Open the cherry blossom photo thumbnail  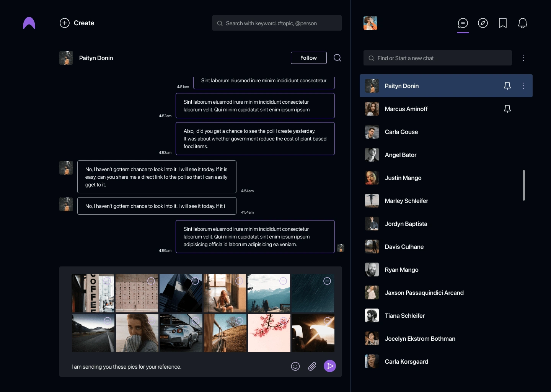269,333
